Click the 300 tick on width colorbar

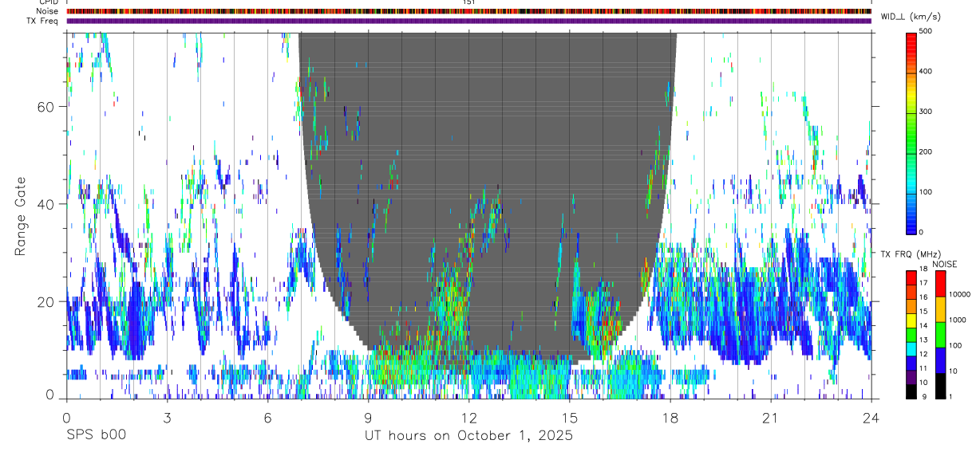927,112
